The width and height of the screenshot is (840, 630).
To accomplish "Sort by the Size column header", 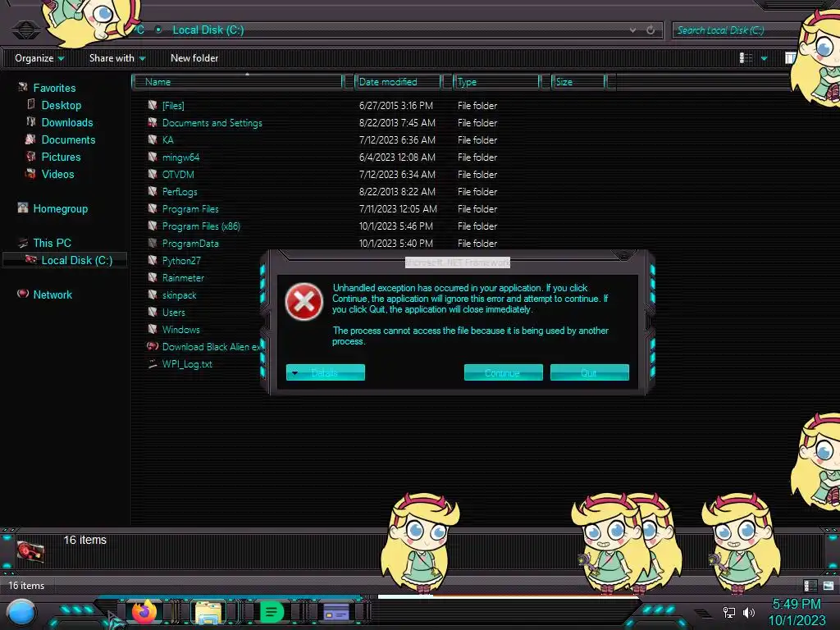I will [x=578, y=82].
